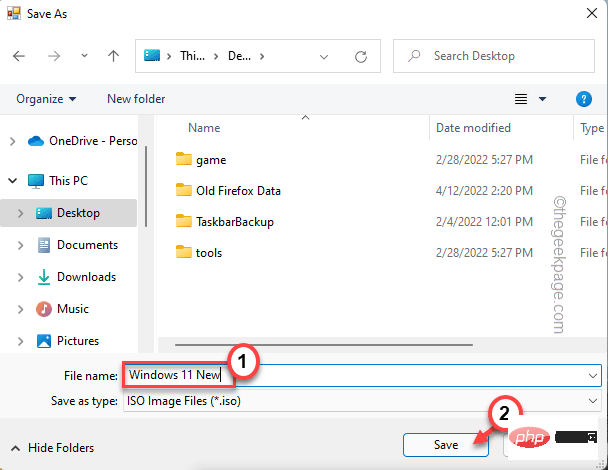The width and height of the screenshot is (608, 470).
Task: Open the view options dropdown arrow
Action: click(542, 99)
